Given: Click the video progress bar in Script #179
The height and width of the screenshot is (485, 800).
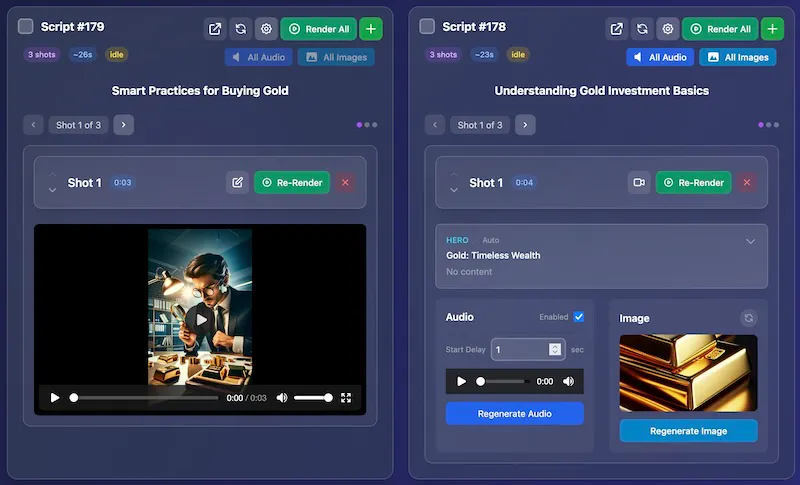Looking at the screenshot, I should point(144,398).
